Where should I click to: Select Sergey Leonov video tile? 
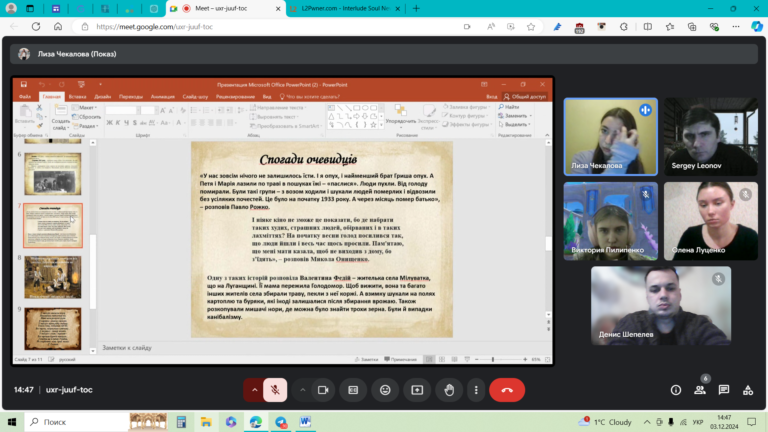(711, 137)
